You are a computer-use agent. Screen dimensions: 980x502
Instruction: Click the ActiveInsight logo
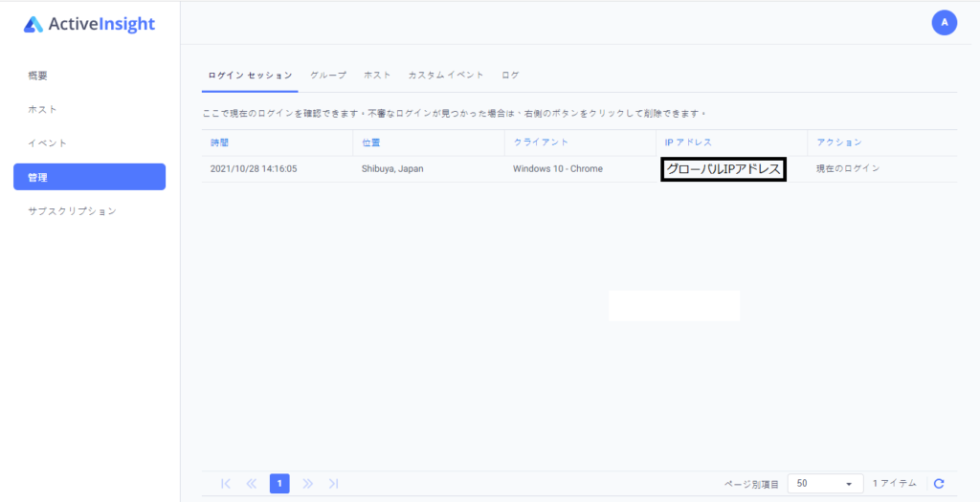click(89, 24)
